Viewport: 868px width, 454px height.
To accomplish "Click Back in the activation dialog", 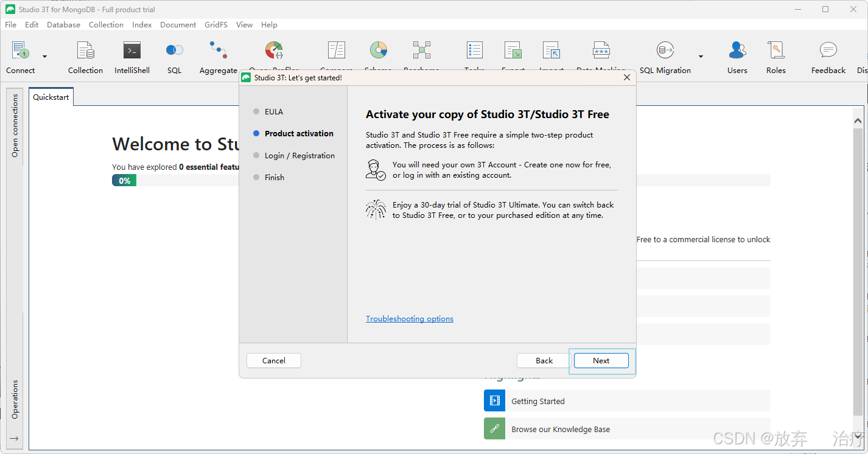I will point(544,361).
